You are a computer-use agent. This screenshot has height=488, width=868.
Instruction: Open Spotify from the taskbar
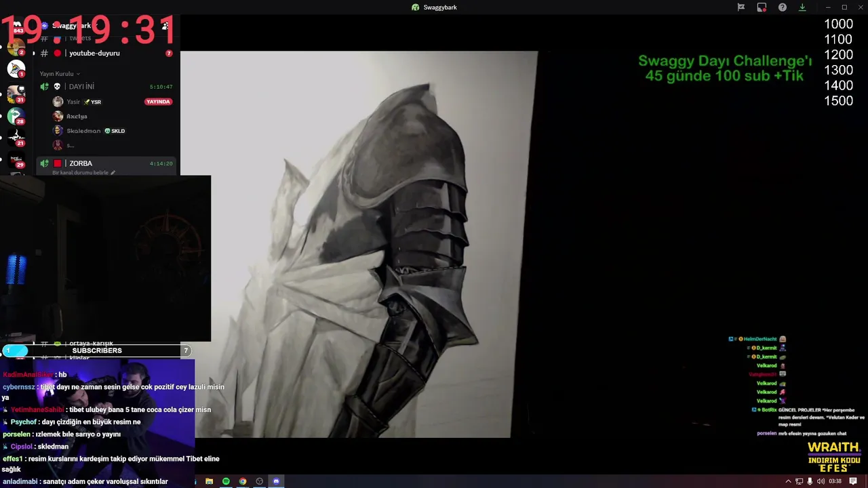[226, 481]
